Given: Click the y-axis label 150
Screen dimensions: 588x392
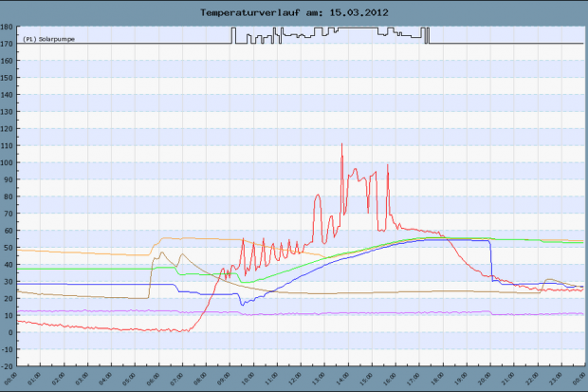Looking at the screenshot, I should click(7, 78).
